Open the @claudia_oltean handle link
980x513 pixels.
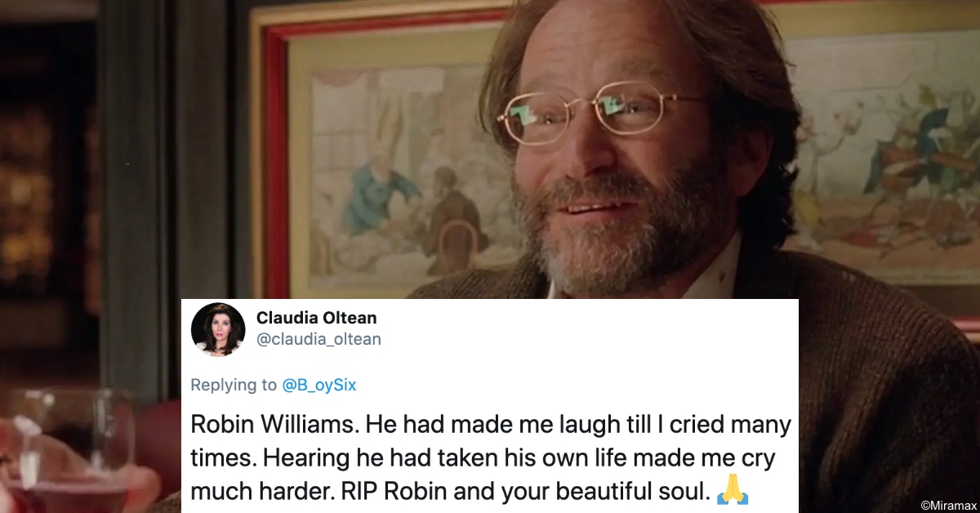coord(318,339)
